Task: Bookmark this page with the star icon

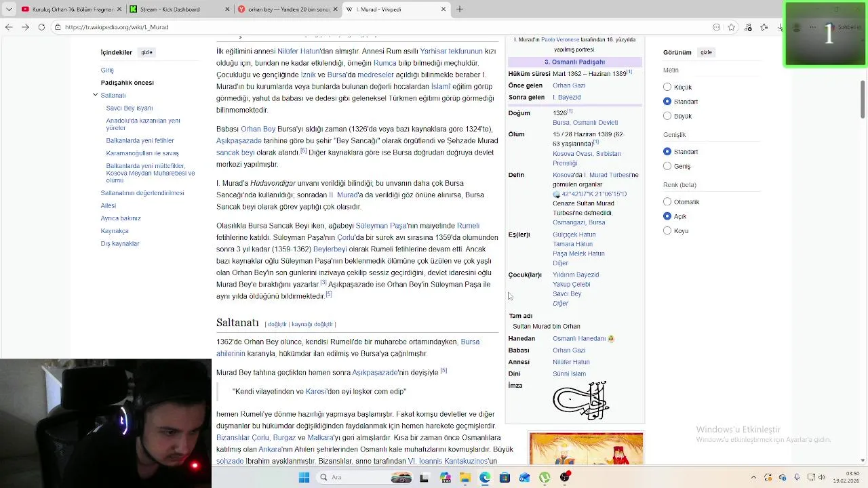Action: click(x=731, y=27)
